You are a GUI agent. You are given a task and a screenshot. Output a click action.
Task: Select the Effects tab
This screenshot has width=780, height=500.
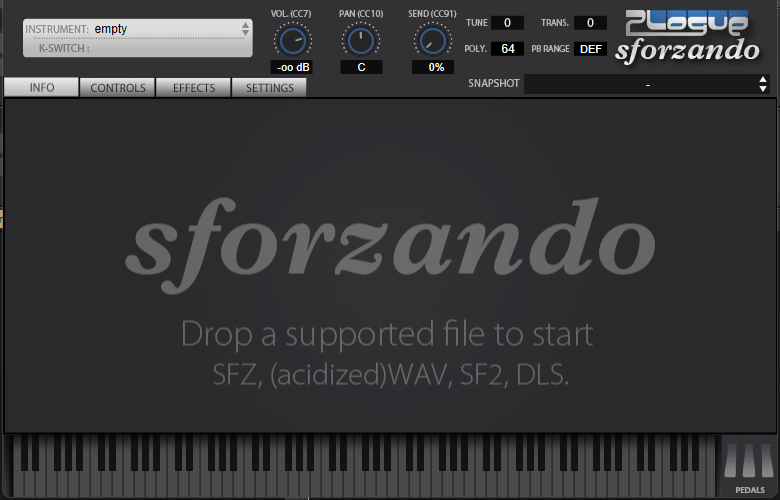pos(194,88)
